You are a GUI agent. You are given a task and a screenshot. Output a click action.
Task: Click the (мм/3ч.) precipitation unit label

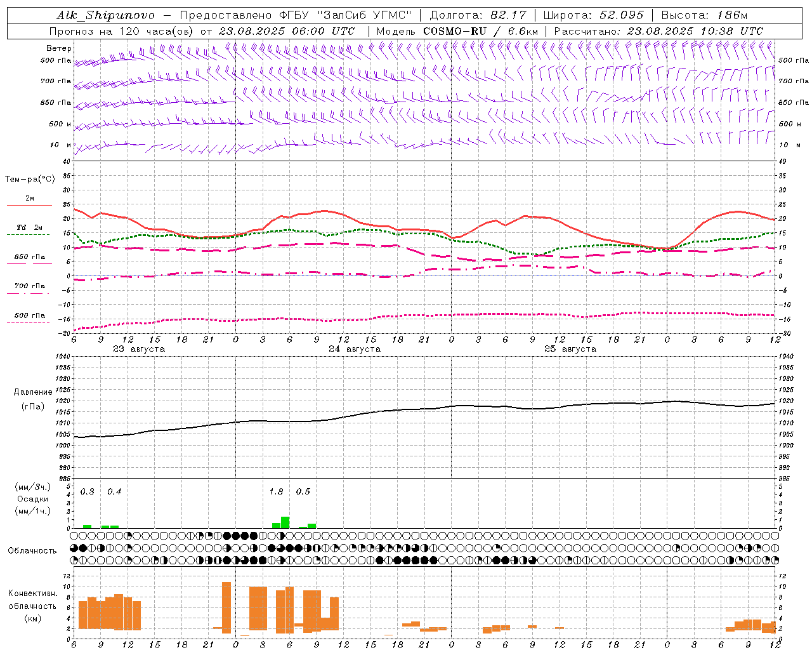click(32, 487)
